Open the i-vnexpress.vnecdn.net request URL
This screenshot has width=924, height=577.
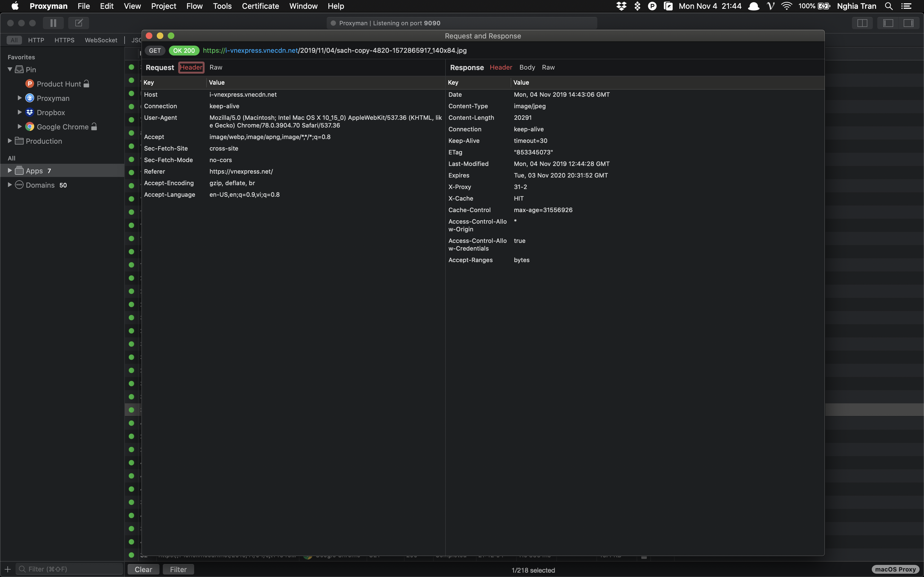[334, 50]
